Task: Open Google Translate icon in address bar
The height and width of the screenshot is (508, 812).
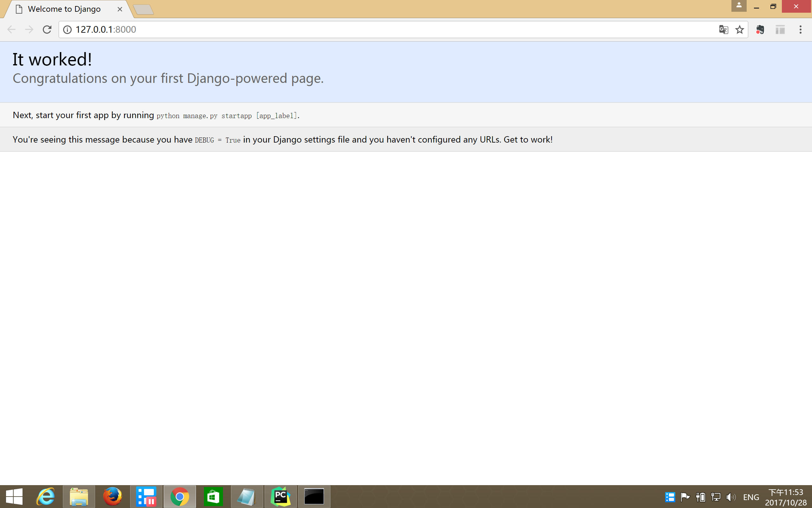Action: click(724, 30)
